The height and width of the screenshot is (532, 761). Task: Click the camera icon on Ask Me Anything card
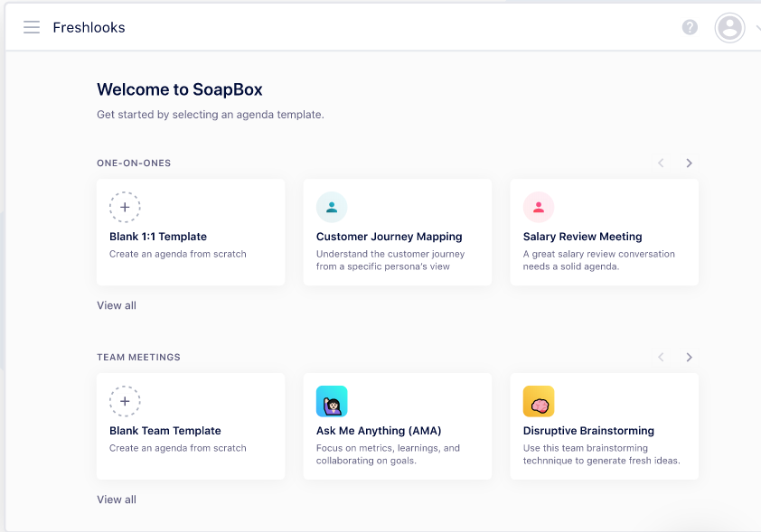tap(332, 401)
